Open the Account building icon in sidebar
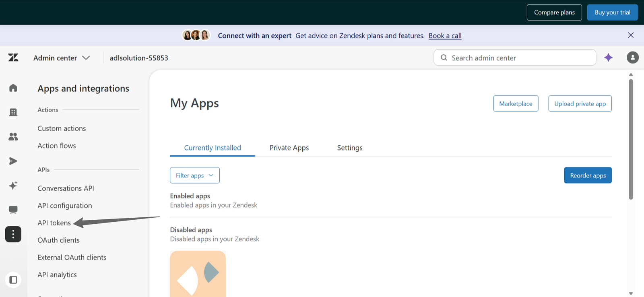 click(x=13, y=112)
